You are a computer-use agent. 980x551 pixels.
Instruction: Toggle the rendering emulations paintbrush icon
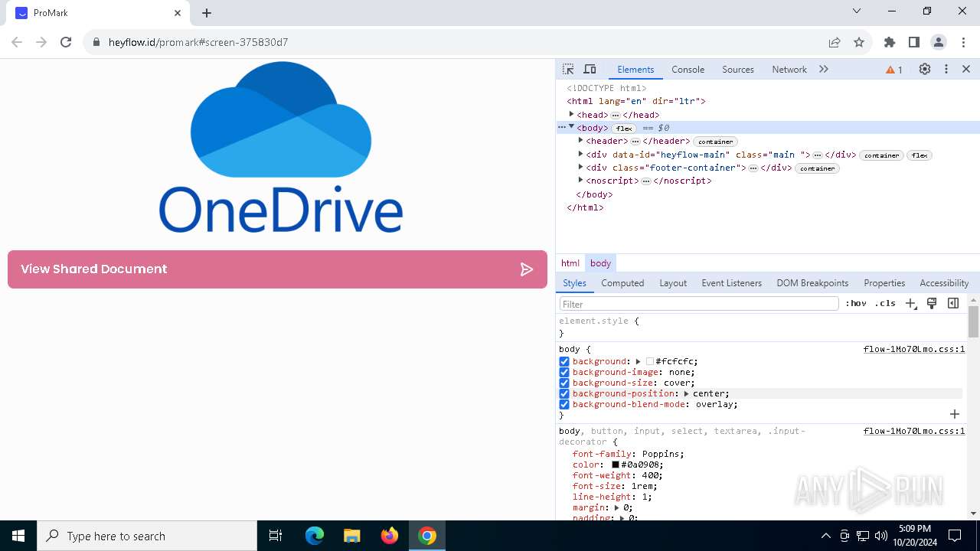point(932,303)
